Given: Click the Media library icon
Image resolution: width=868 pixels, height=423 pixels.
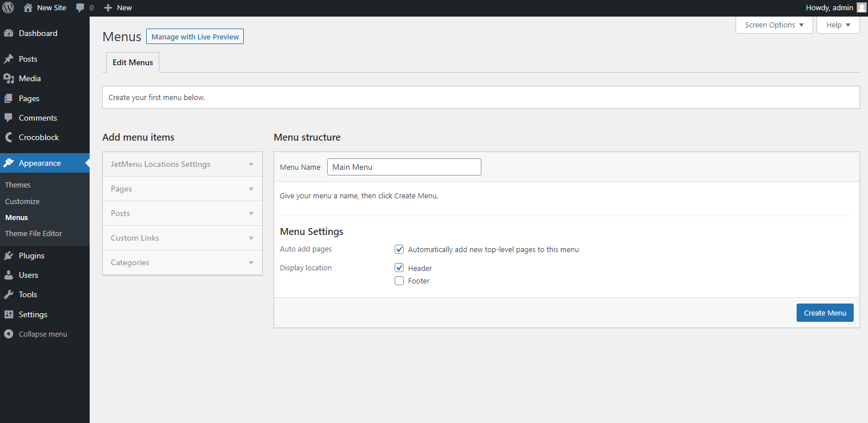Looking at the screenshot, I should tap(9, 78).
